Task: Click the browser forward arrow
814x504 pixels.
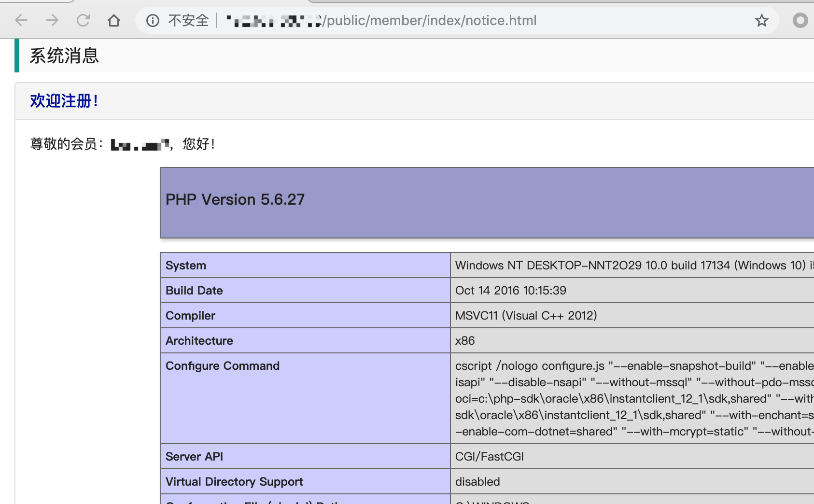Action: [x=52, y=20]
